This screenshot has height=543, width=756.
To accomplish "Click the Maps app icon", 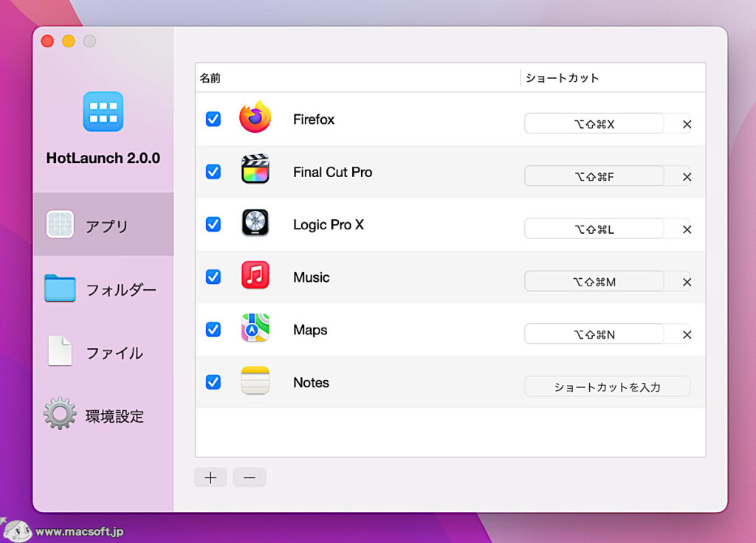I will pyautogui.click(x=255, y=328).
